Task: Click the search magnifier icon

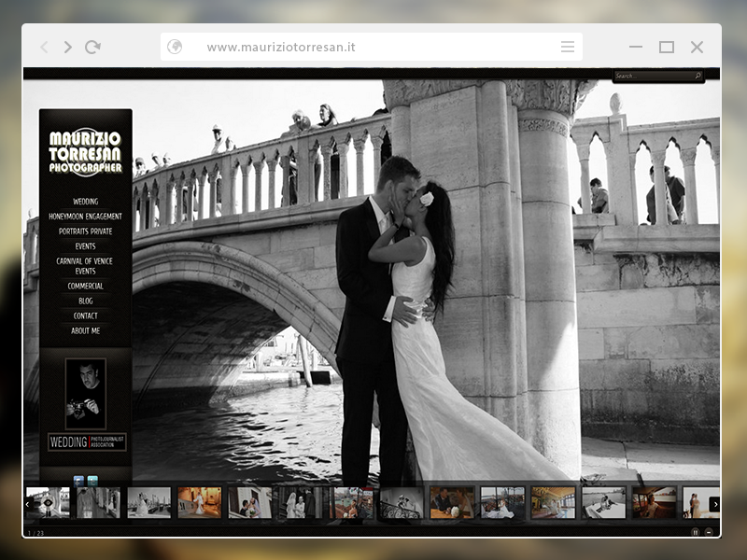Action: pyautogui.click(x=698, y=76)
